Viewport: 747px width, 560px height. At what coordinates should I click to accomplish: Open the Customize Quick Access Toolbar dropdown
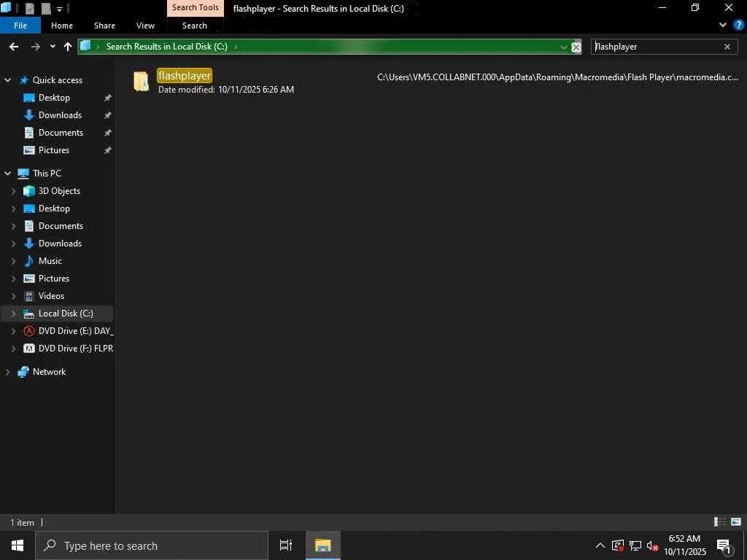click(60, 9)
